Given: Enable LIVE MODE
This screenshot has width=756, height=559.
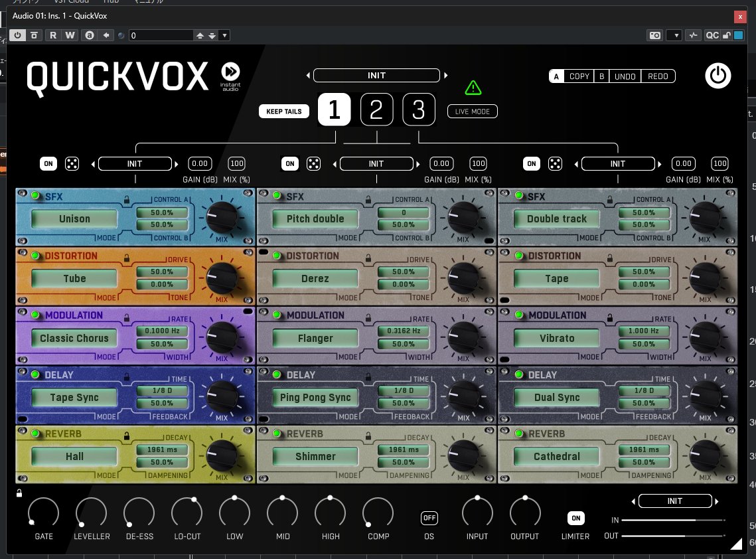Looking at the screenshot, I should [473, 112].
